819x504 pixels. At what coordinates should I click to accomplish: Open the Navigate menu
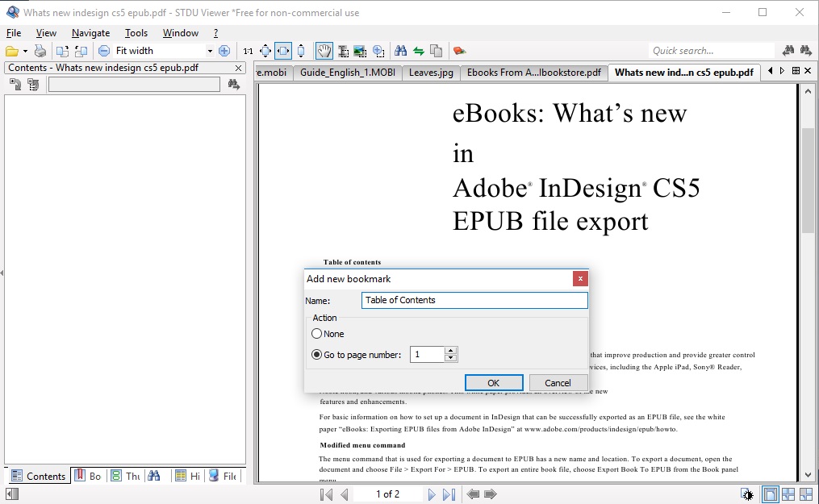(90, 33)
